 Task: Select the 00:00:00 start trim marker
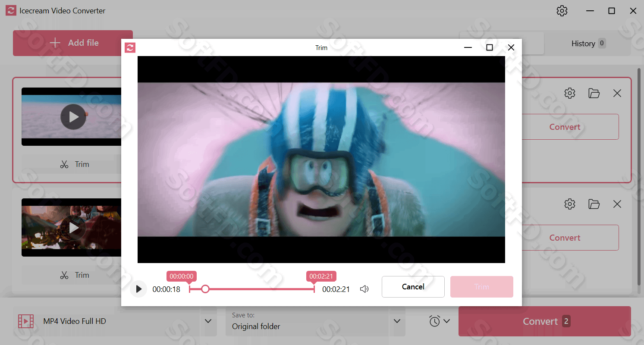point(182,276)
